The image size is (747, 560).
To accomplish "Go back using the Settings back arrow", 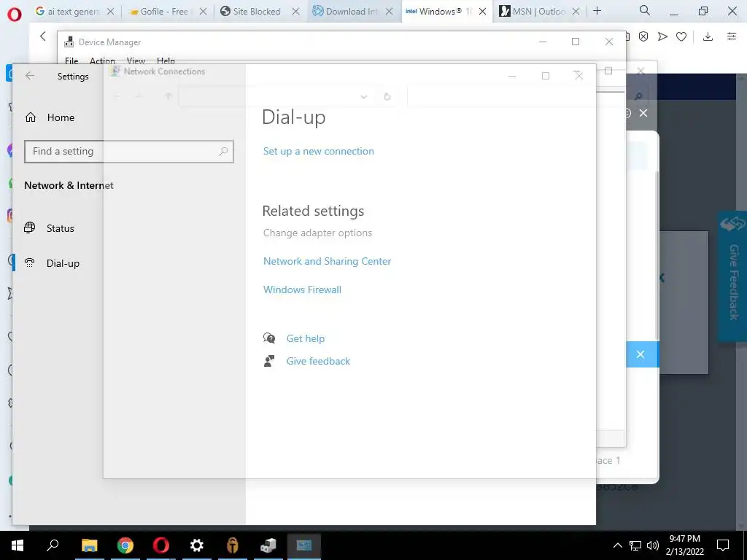I will (30, 76).
